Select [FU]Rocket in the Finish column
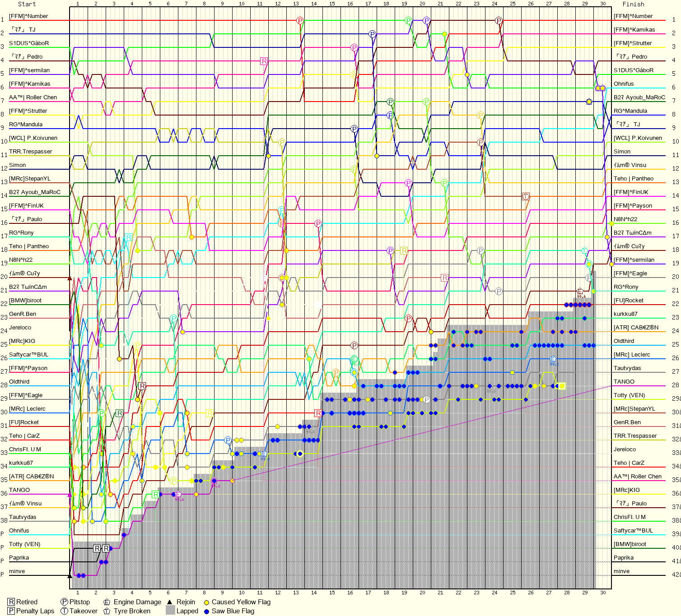This screenshot has width=681, height=616. (629, 301)
